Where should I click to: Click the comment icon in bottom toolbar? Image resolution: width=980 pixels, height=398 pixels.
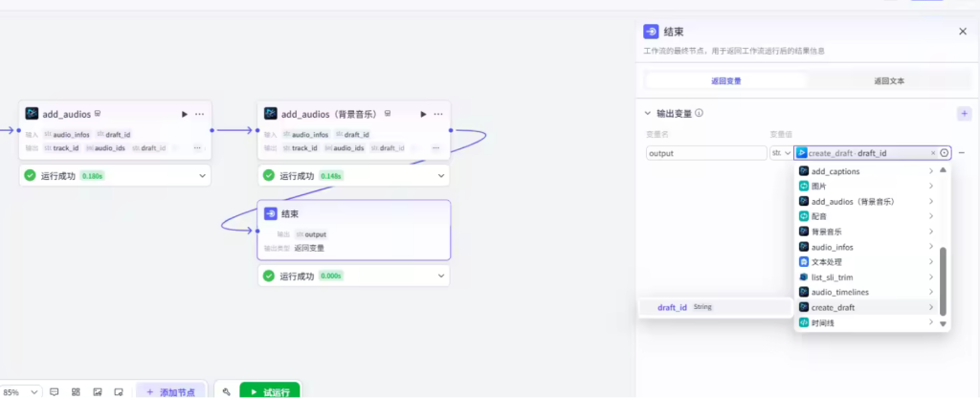[x=55, y=391]
